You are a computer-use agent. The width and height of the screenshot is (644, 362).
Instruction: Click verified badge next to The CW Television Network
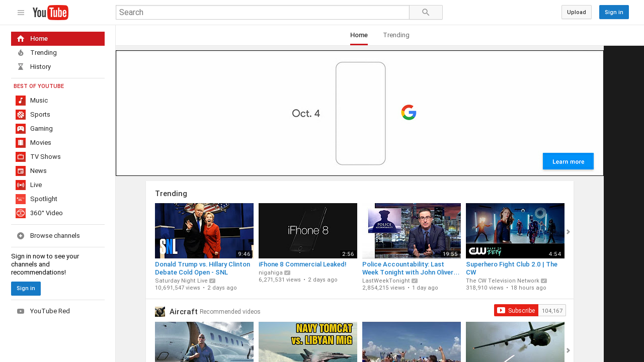pyautogui.click(x=544, y=281)
